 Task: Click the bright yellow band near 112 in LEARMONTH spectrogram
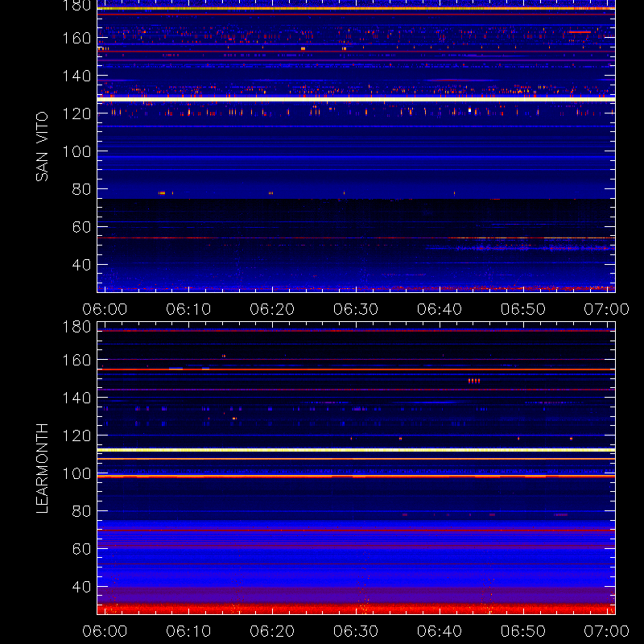point(356,450)
